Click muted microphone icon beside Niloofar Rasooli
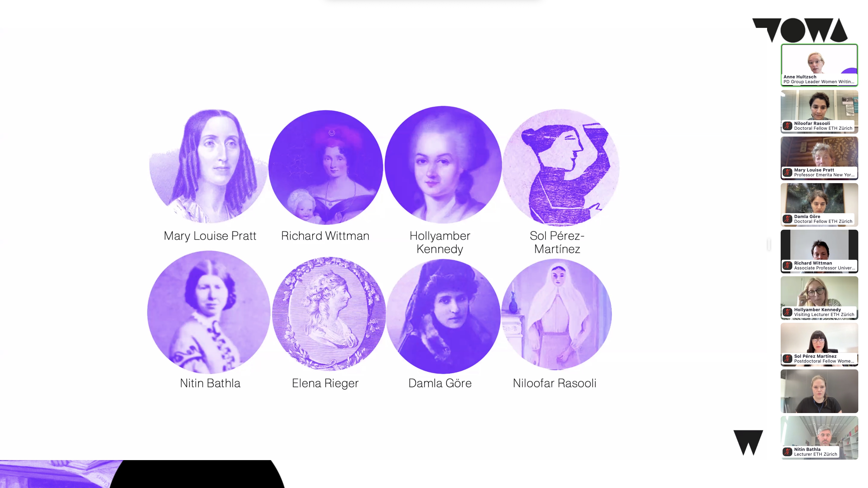This screenshot has height=488, width=868. click(x=787, y=126)
